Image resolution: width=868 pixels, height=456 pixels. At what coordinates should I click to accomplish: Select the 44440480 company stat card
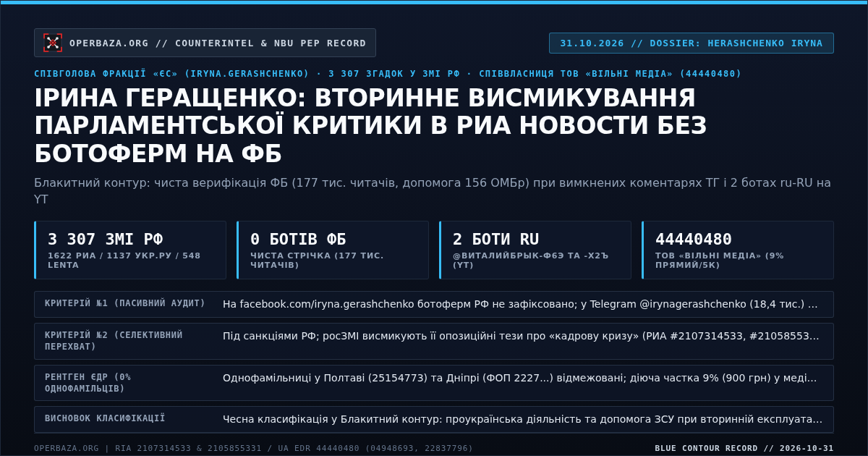coord(738,250)
